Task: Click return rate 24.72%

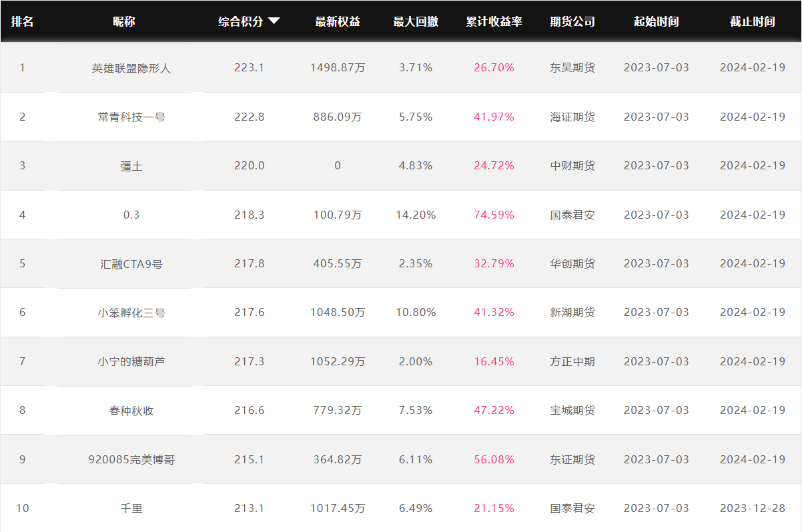Action: coord(494,165)
